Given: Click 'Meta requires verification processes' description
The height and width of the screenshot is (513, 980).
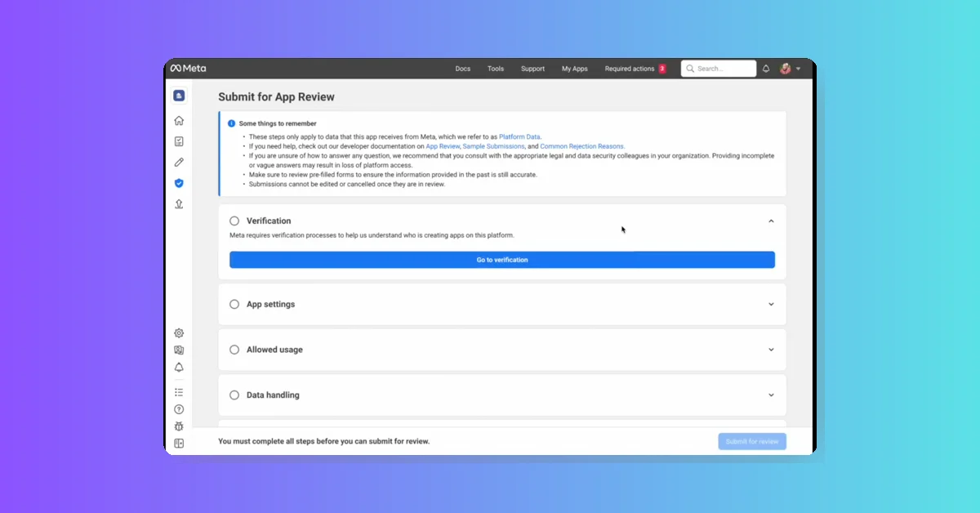Looking at the screenshot, I should point(372,235).
